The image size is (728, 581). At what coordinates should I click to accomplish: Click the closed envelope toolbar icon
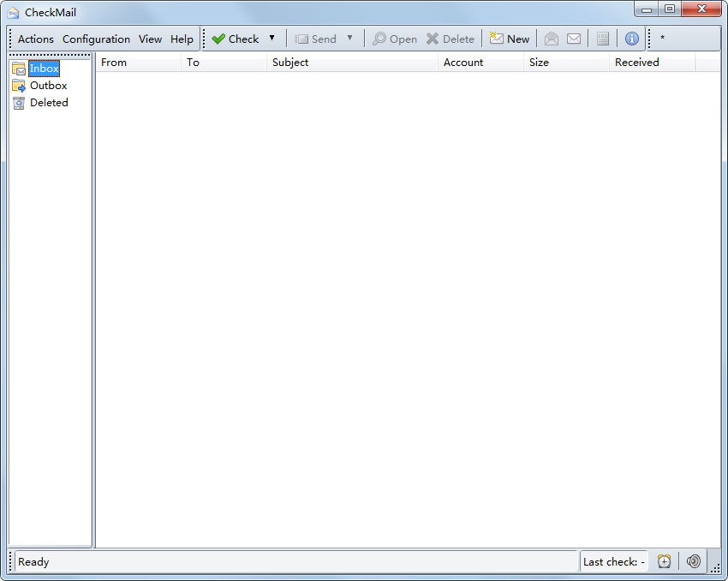[574, 39]
